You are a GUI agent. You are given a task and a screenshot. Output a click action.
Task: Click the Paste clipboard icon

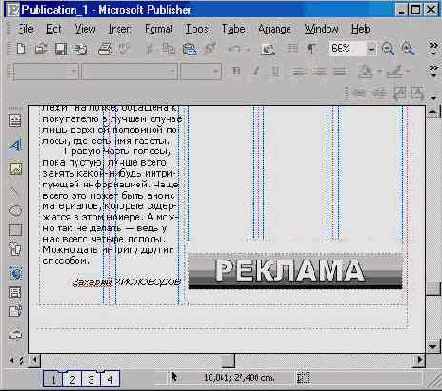click(x=189, y=49)
